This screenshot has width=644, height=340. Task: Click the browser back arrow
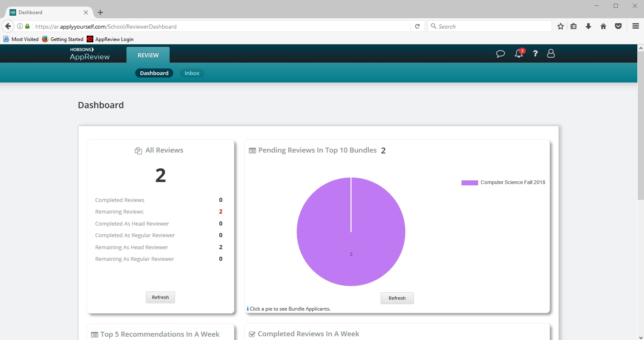coord(8,27)
